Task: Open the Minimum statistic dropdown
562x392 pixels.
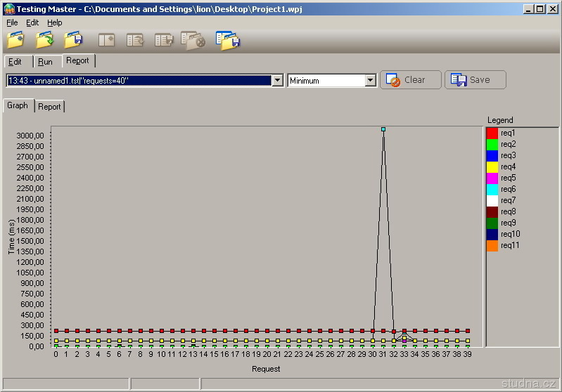Action: (371, 81)
